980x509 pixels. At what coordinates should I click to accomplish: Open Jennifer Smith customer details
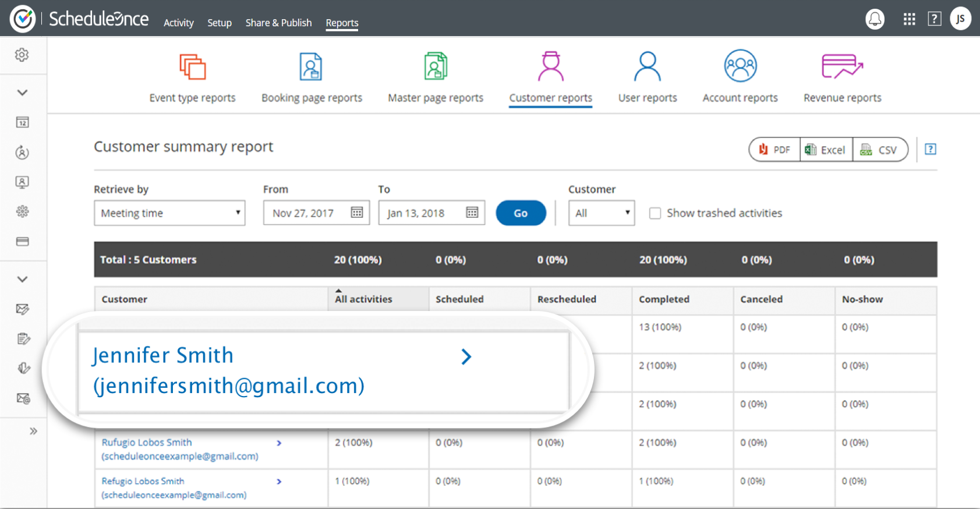466,356
